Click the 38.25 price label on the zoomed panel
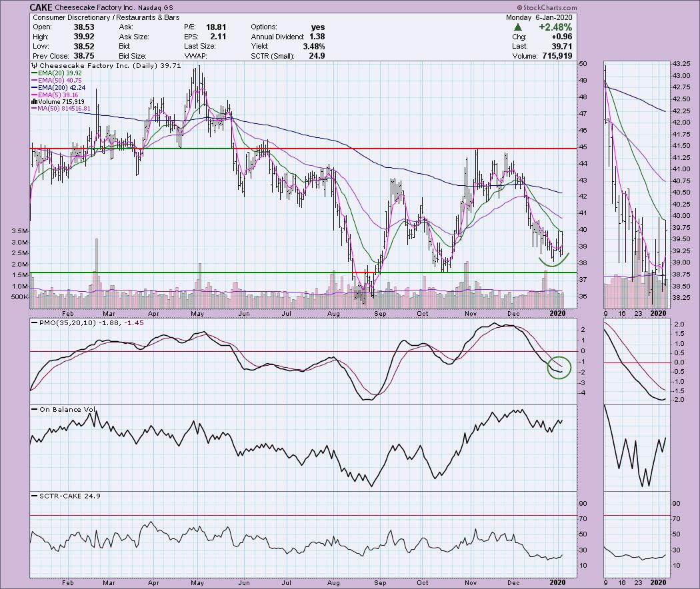This screenshot has height=589, width=700. coord(681,298)
